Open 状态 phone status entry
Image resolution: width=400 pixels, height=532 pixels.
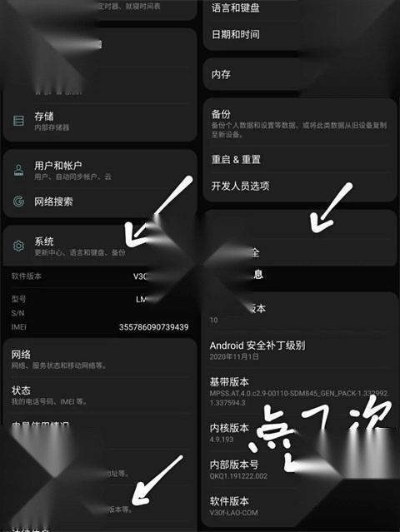tap(100, 395)
